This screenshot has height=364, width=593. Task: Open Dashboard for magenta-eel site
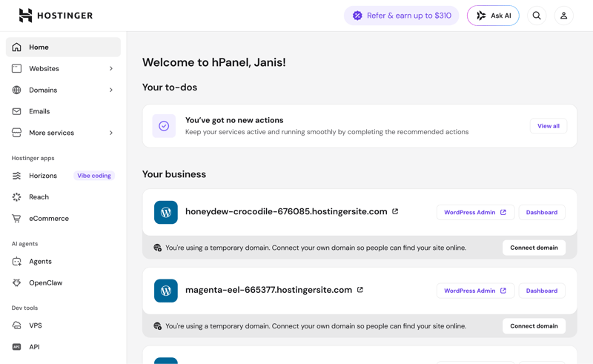542,291
